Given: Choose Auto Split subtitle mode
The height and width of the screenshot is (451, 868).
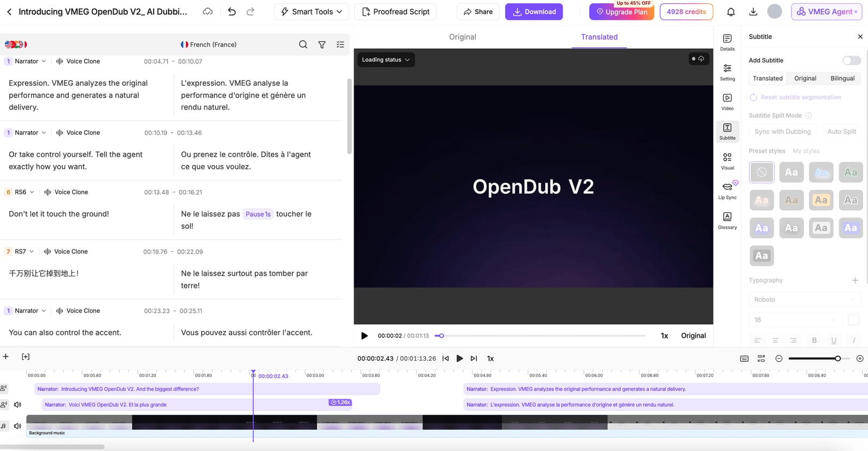Looking at the screenshot, I should [x=841, y=132].
